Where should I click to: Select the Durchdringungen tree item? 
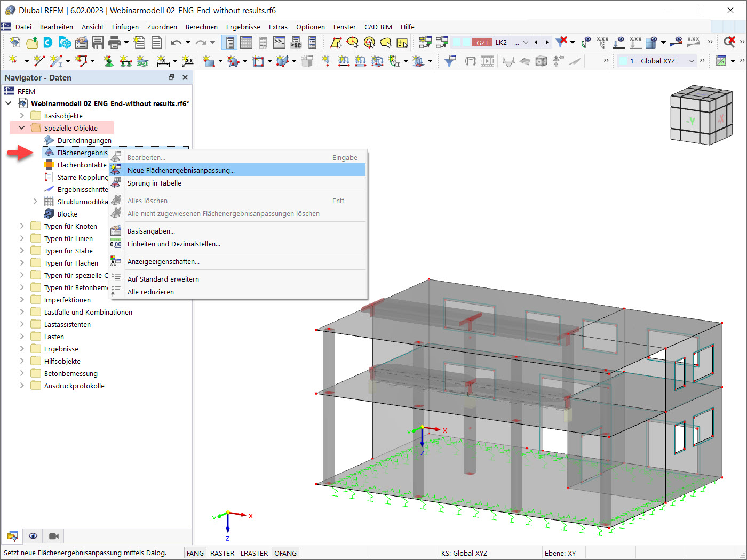pyautogui.click(x=84, y=140)
